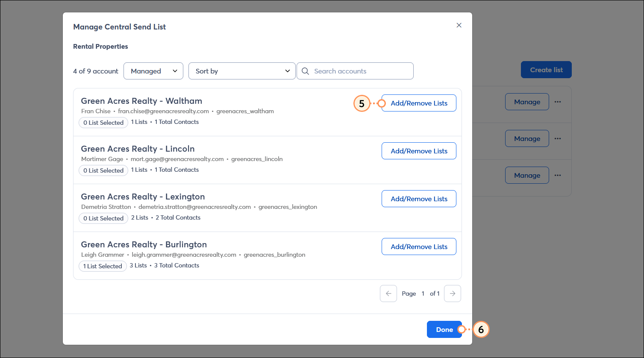This screenshot has height=358, width=644.
Task: Open the ellipsis menu beside the second Manage button
Action: click(x=558, y=138)
